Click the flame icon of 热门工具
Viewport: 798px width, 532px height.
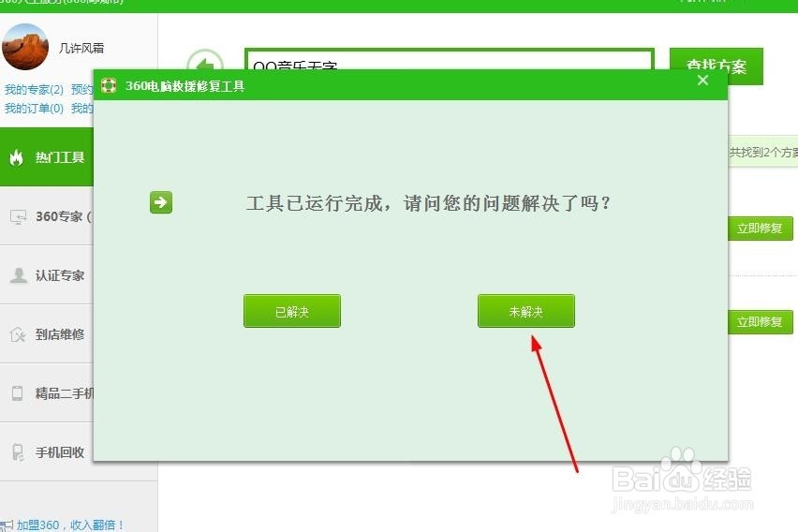[x=16, y=157]
